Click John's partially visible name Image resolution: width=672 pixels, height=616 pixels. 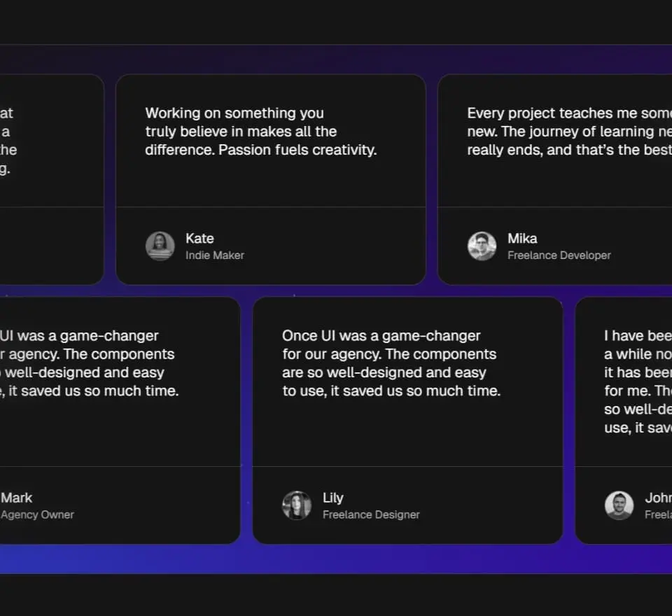[x=658, y=498]
